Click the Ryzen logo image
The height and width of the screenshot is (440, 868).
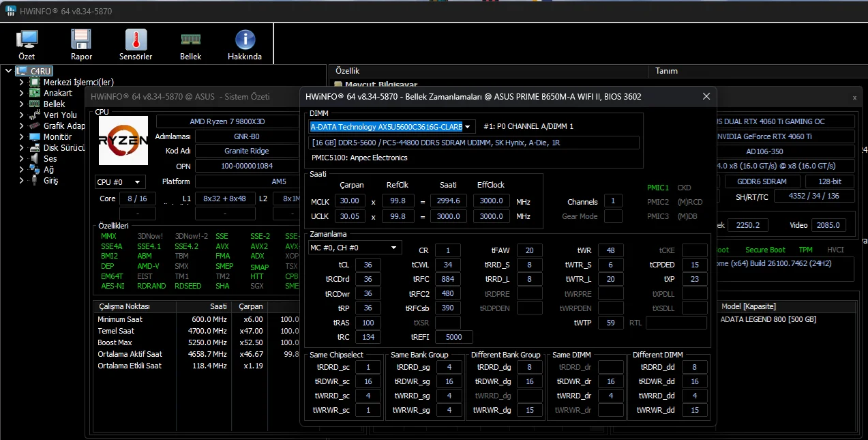pyautogui.click(x=123, y=141)
